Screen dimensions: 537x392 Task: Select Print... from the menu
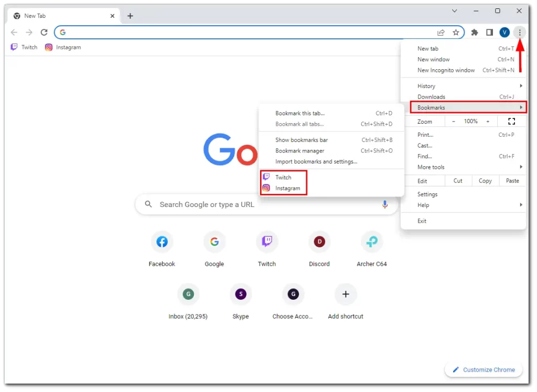point(464,135)
